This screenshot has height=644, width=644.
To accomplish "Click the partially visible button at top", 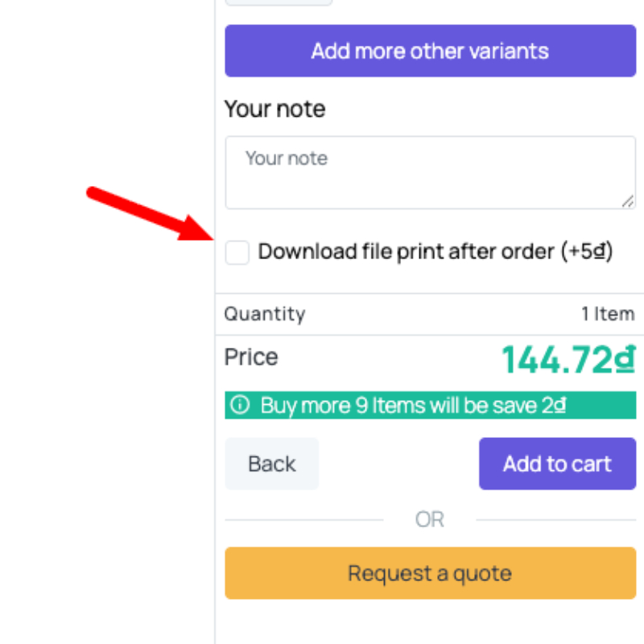I will (279, 2).
